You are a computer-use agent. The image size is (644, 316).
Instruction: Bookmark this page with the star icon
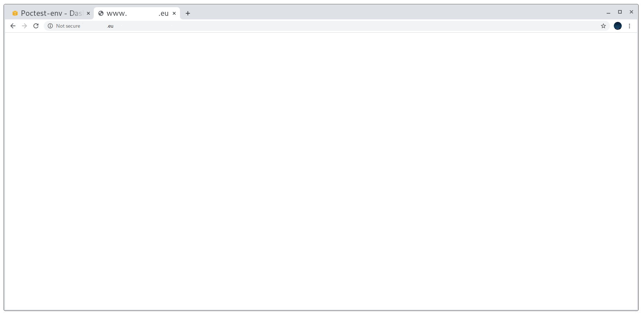pos(603,26)
